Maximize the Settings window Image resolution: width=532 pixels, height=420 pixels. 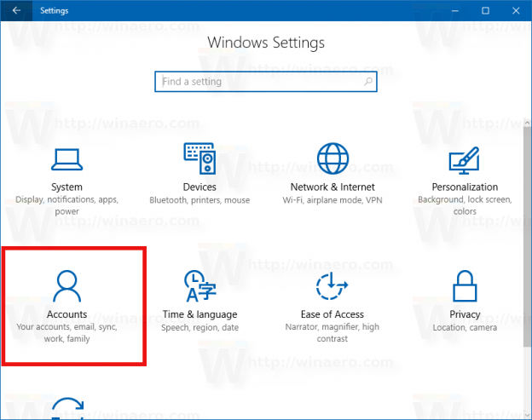[486, 10]
